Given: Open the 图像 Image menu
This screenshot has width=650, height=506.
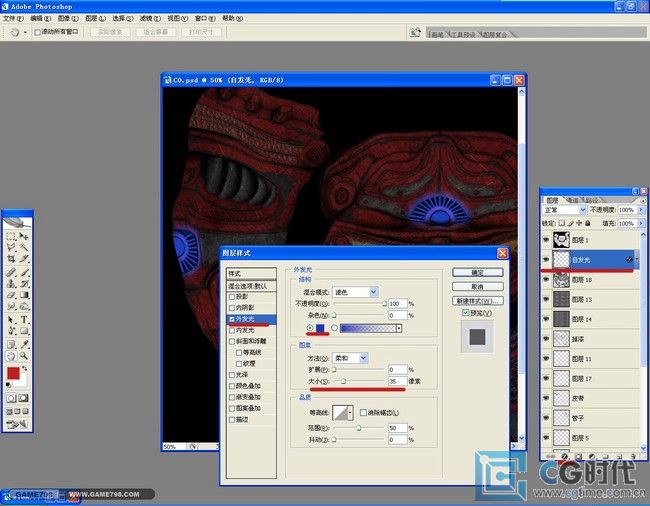Looking at the screenshot, I should 68,18.
